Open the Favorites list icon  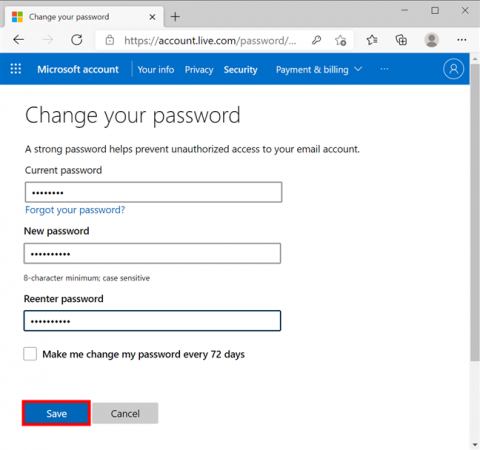(372, 40)
